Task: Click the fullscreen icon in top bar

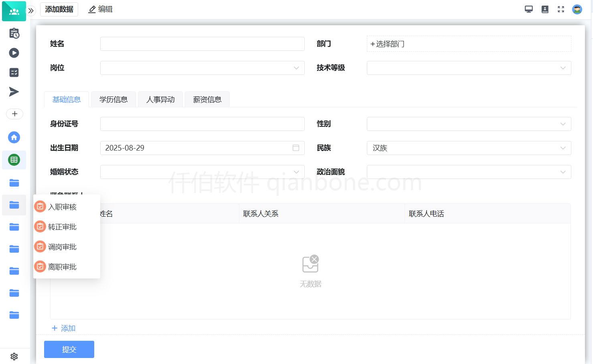Action: pos(561,9)
